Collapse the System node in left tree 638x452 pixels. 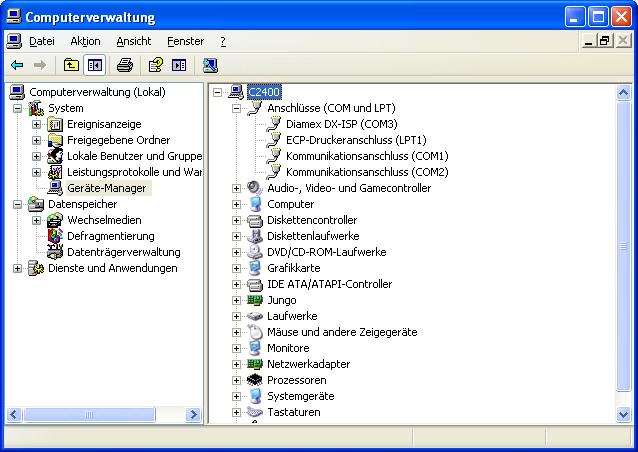(17, 108)
